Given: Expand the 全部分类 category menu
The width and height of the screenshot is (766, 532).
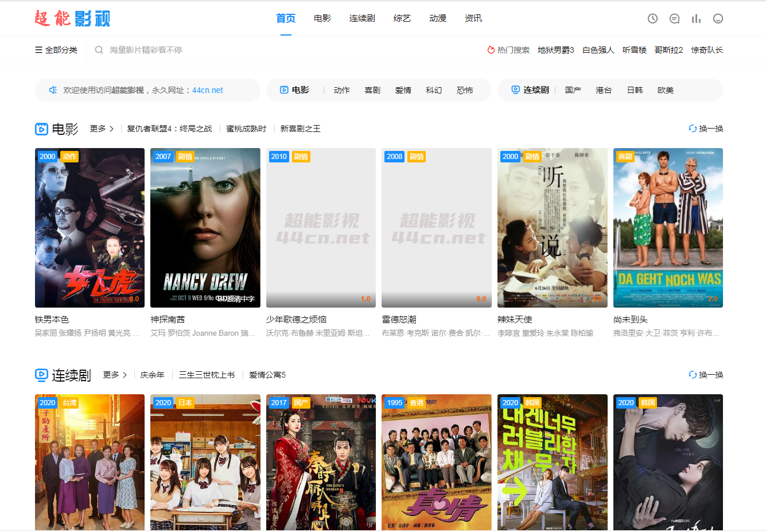Looking at the screenshot, I should [56, 50].
